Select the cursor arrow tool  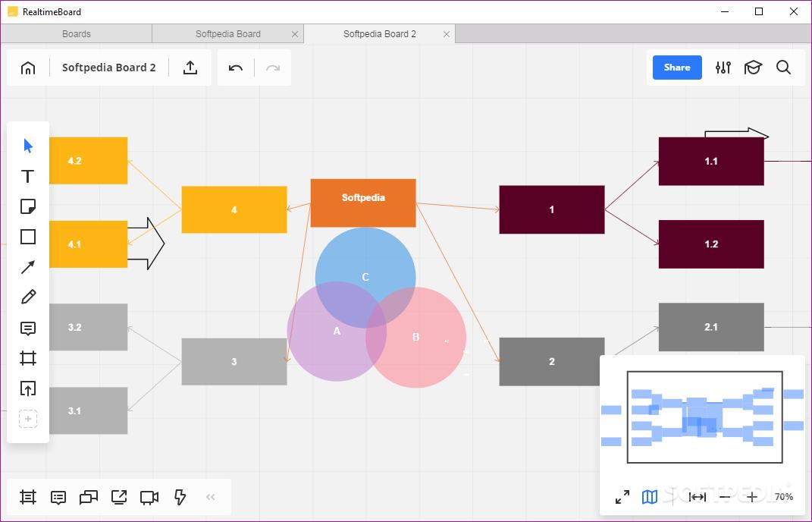28,146
